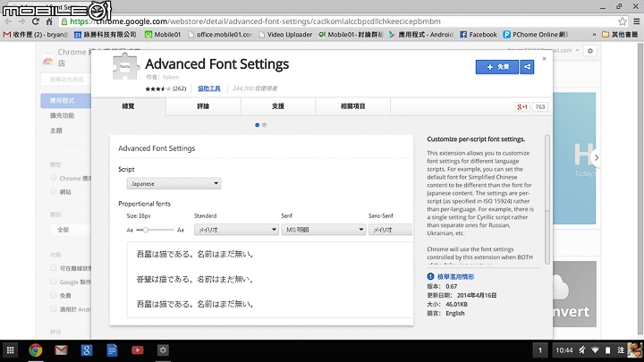Open 全部 category dropdown
The image size is (644, 362).
tap(71, 230)
